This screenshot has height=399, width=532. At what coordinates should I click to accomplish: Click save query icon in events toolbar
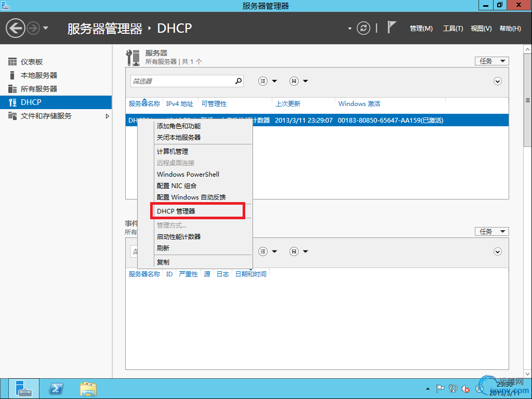pyautogui.click(x=294, y=251)
